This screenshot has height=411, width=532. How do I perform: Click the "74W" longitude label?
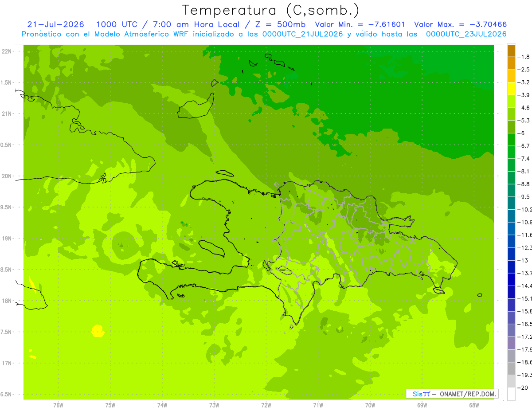pyautogui.click(x=162, y=405)
